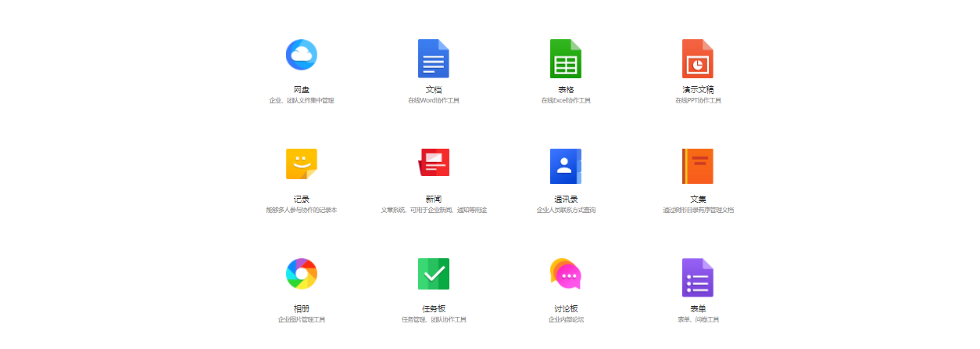Open the yellow 记录 notes icon
Viewport: 980px width, 349px height.
pyautogui.click(x=302, y=164)
